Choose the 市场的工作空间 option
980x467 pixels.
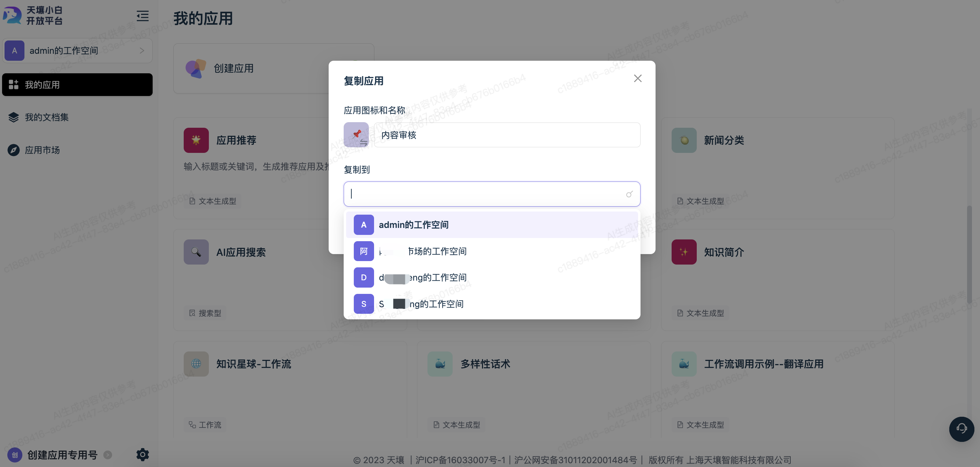coord(492,251)
